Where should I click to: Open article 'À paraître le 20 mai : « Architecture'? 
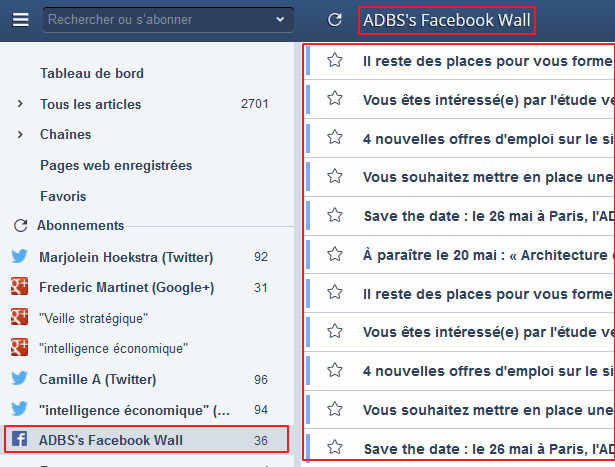489,255
